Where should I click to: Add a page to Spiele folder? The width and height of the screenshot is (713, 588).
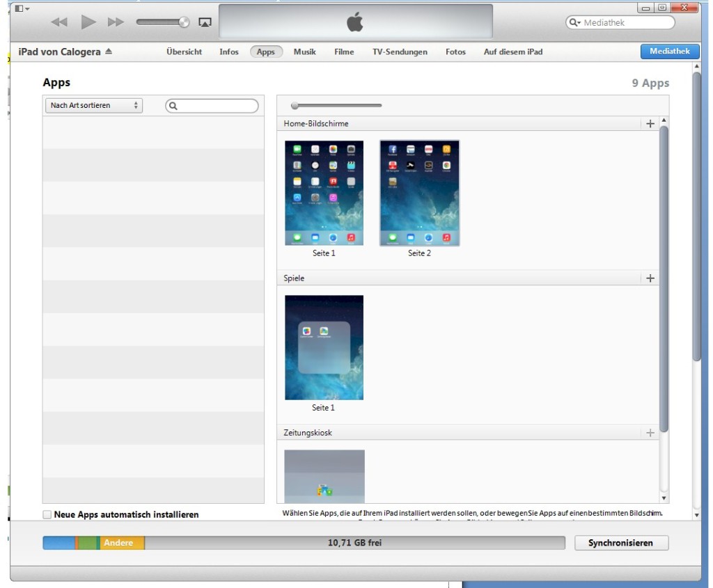click(650, 278)
